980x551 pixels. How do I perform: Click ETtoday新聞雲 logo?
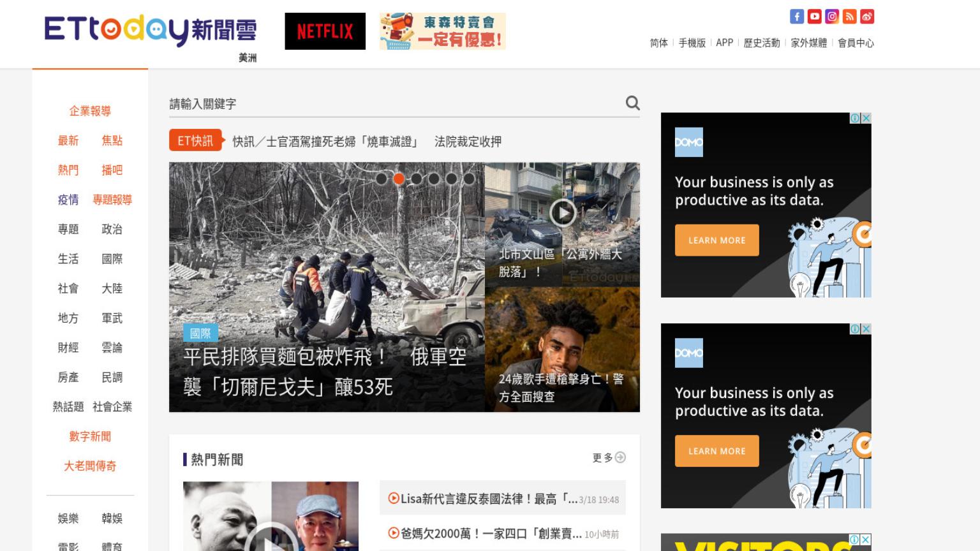151,31
